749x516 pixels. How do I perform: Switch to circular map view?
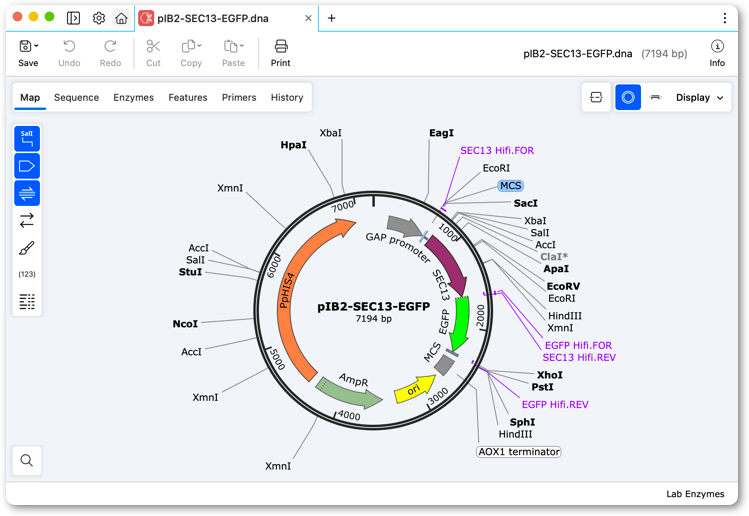point(628,97)
